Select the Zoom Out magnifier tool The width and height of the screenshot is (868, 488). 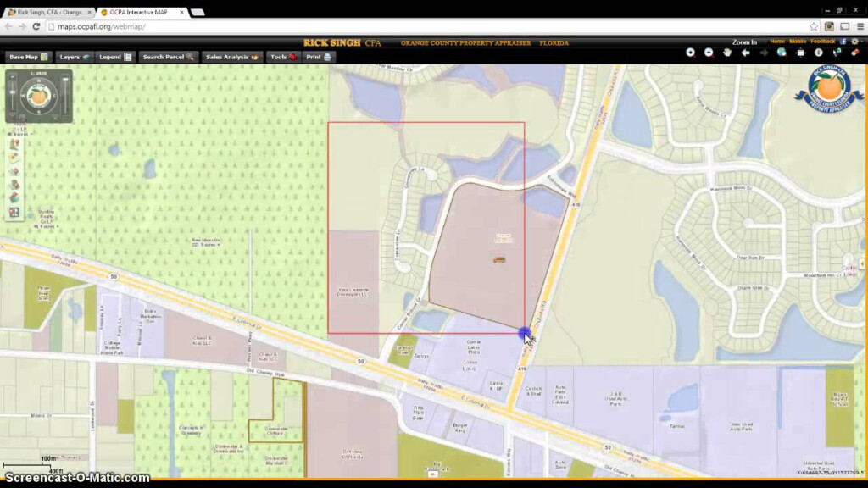pos(709,53)
